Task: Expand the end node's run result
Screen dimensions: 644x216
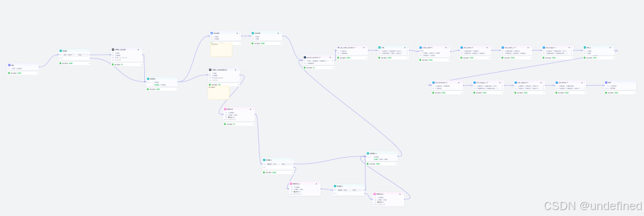Action: (x=634, y=93)
